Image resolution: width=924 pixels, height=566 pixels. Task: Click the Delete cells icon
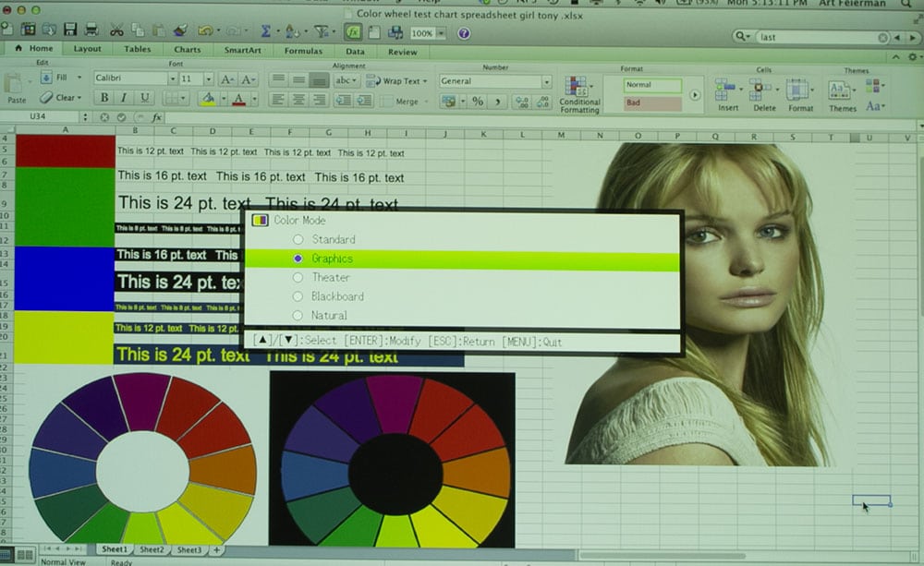[760, 90]
